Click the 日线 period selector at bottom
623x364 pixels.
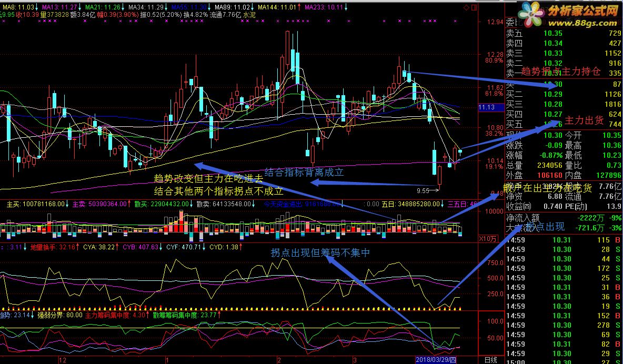tap(491, 360)
